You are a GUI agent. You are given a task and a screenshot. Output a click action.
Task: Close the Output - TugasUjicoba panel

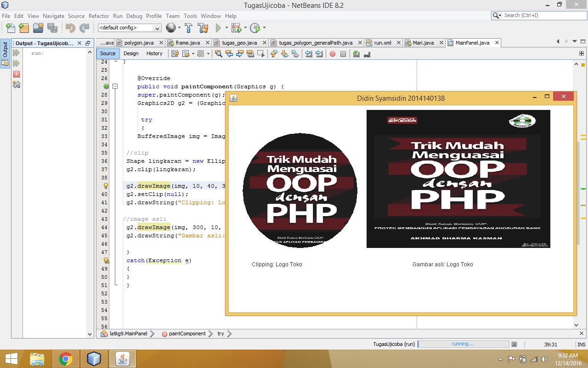(x=79, y=43)
